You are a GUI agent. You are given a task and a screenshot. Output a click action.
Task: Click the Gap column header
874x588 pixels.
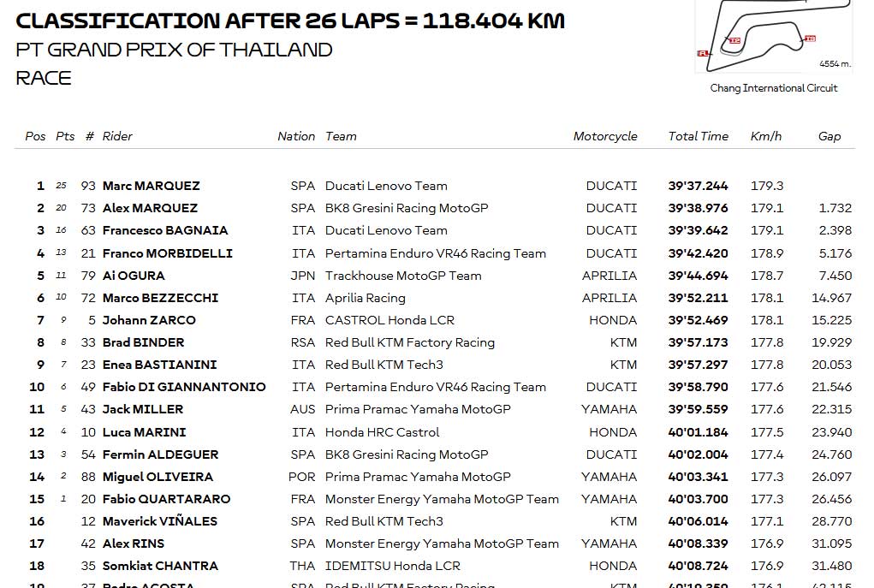(829, 137)
